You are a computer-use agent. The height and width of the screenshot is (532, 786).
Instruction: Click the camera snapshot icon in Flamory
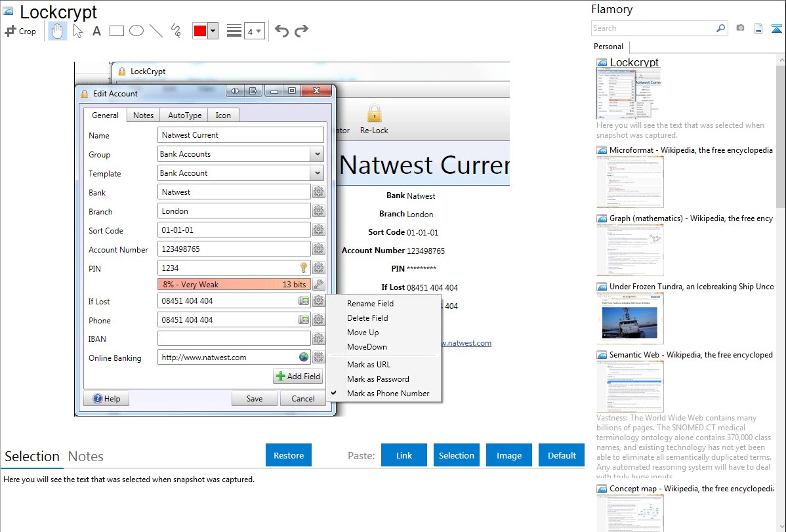740,28
